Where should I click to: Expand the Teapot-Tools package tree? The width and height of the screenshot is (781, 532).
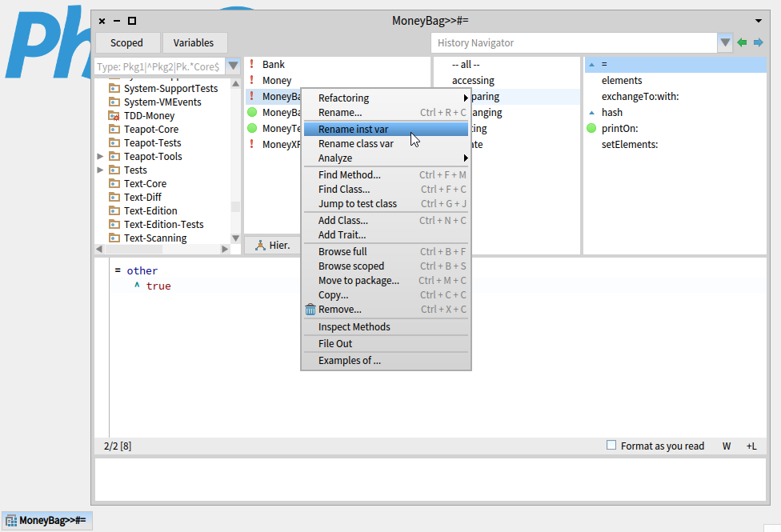tap(100, 157)
